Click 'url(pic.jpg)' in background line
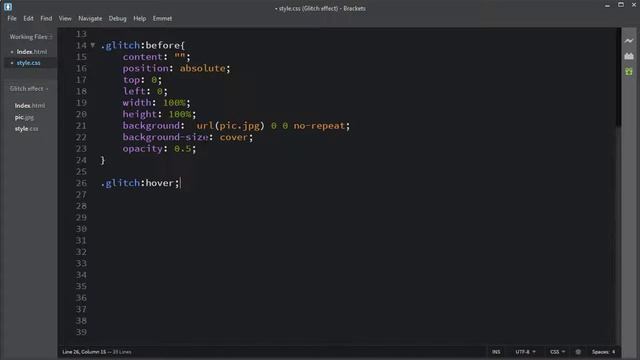Viewport: 640px width, 360px height. 231,126
